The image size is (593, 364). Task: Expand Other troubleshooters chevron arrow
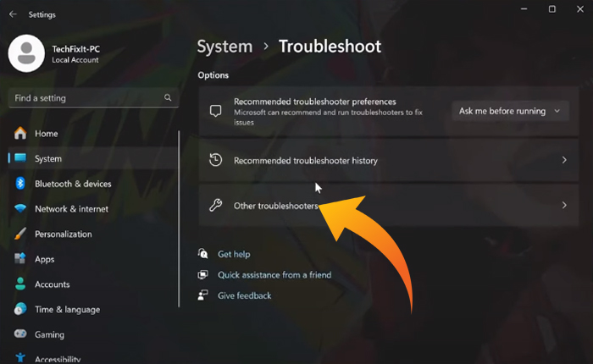point(564,206)
